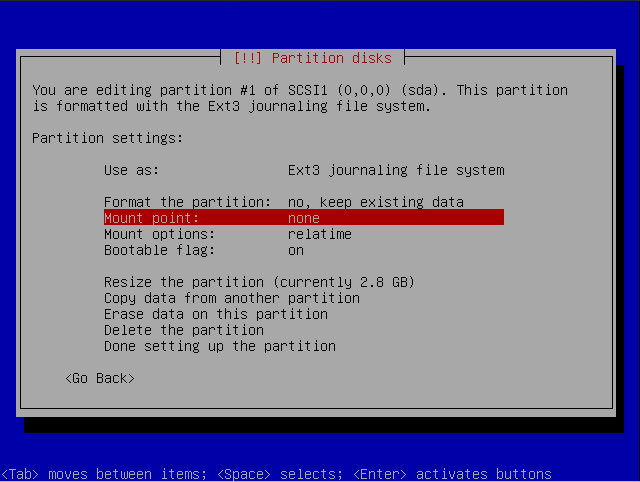Click the bootable flag value 'on'
Screen dimensions: 640x482
click(x=296, y=250)
